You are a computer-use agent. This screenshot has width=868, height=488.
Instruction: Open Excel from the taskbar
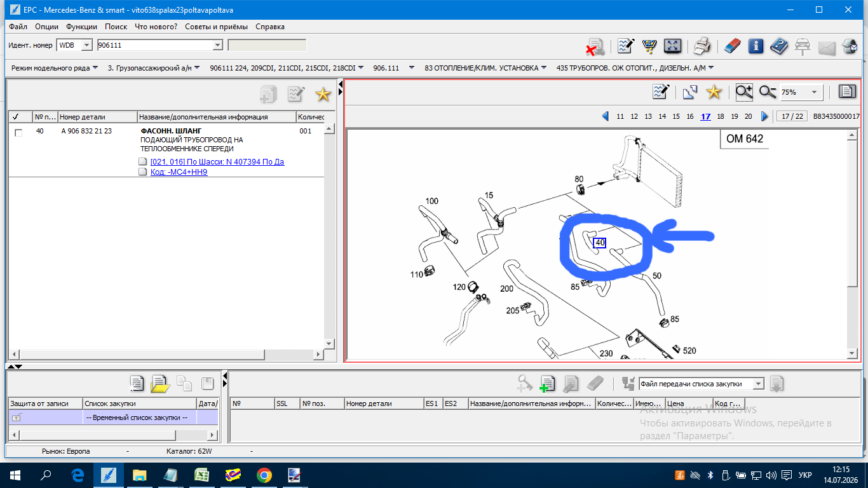(x=202, y=475)
